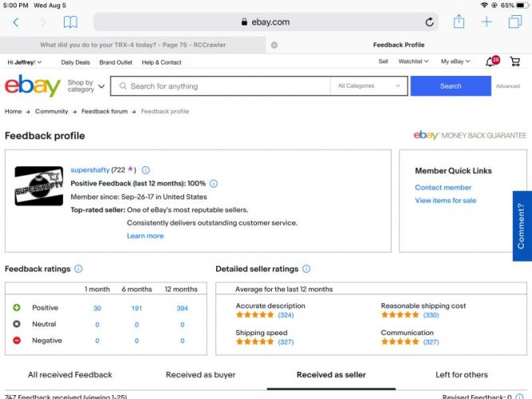Image resolution: width=532 pixels, height=399 pixels.
Task: Open the Help & Contact link
Action: point(161,62)
